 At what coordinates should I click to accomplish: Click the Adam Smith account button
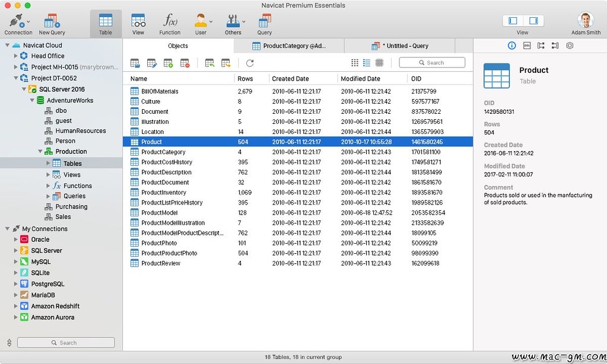pos(585,23)
